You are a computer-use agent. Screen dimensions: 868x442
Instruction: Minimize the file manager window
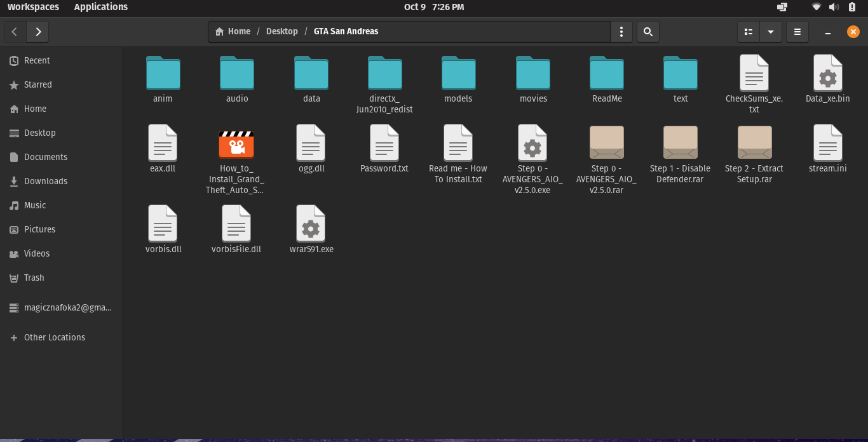(x=828, y=32)
